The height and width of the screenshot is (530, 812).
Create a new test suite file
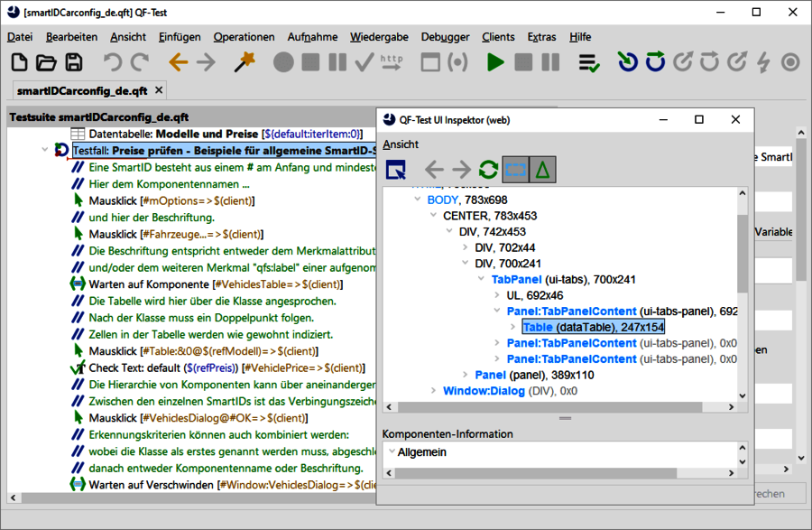coord(19,62)
